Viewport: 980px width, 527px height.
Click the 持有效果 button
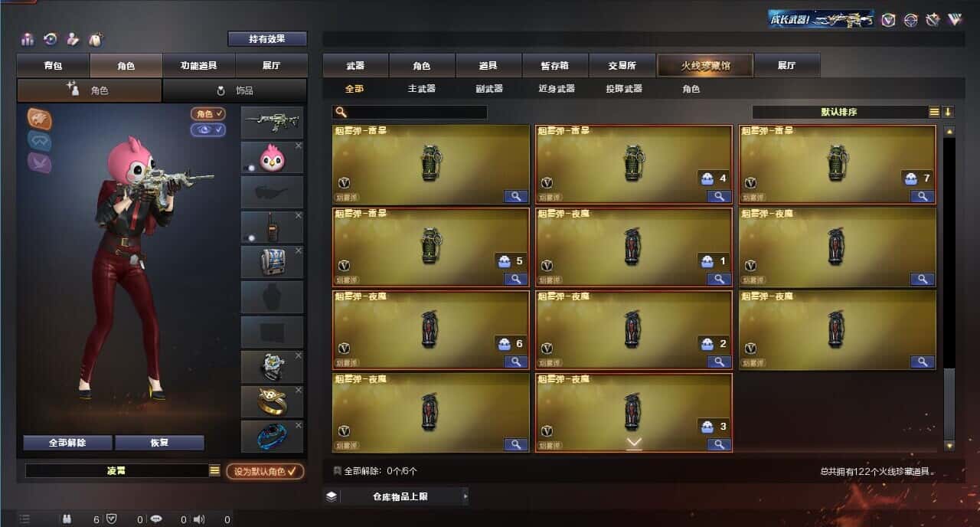[267, 38]
